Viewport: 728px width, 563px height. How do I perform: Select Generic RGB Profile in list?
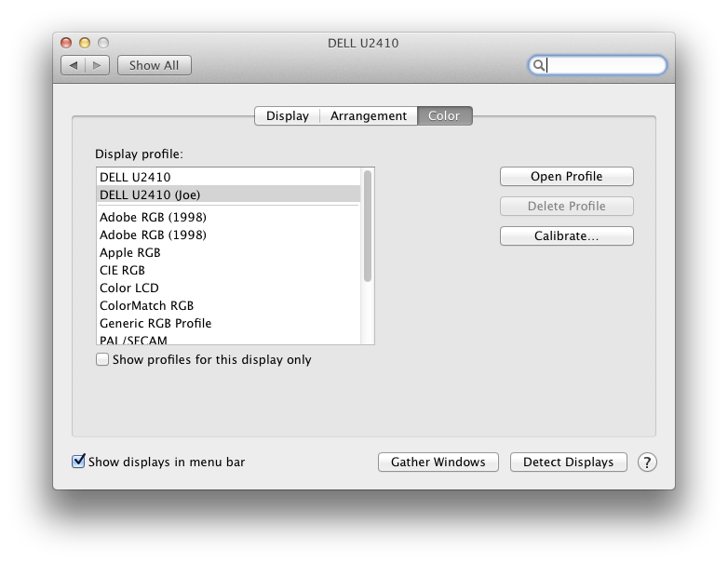click(x=228, y=323)
